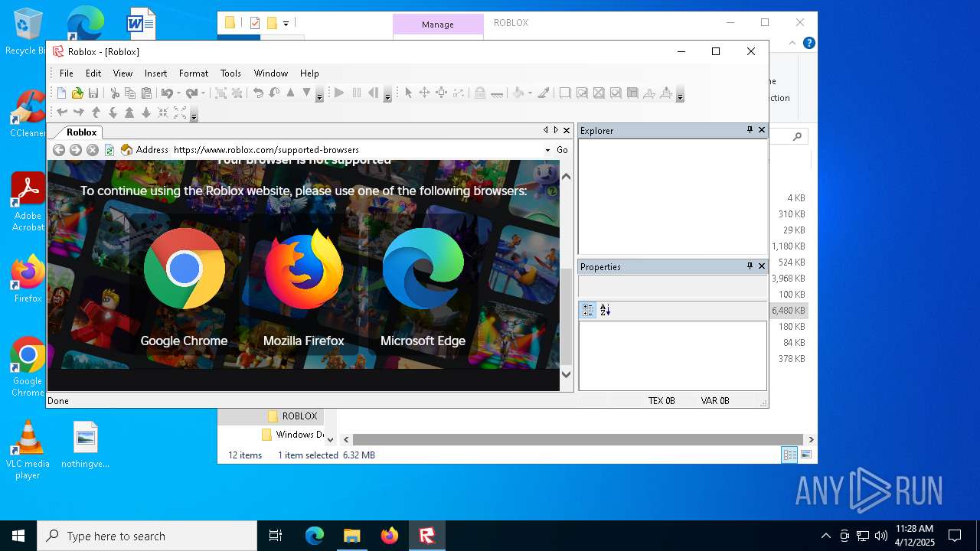Select the four-arrow move tool
980x551 pixels.
[x=424, y=93]
